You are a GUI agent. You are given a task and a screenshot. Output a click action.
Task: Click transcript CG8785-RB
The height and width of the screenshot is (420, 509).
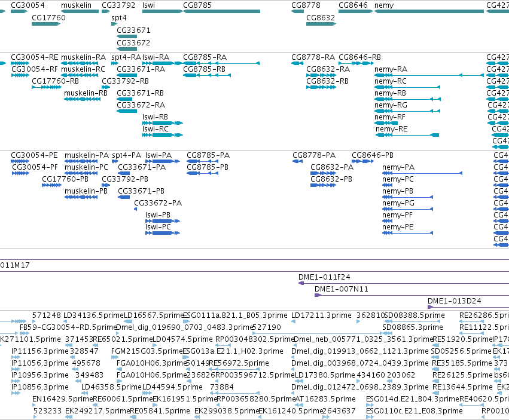(204, 69)
